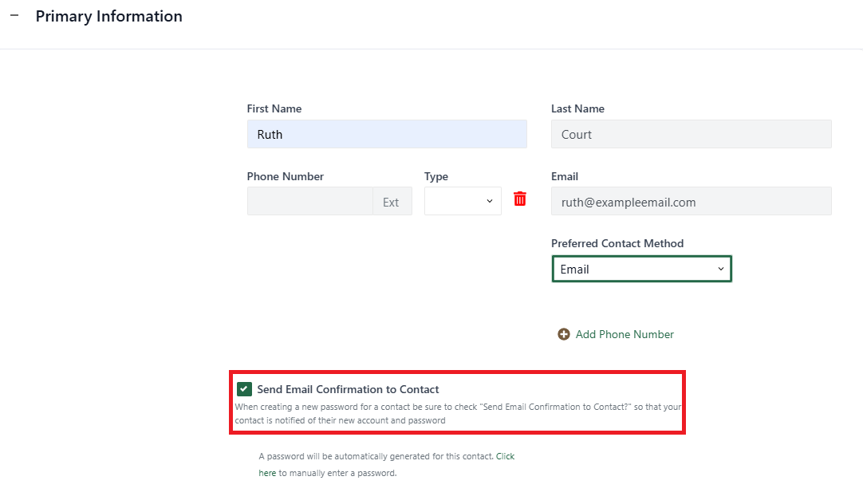This screenshot has width=863, height=504.
Task: Click the Last Name field showing Court
Action: (x=691, y=134)
